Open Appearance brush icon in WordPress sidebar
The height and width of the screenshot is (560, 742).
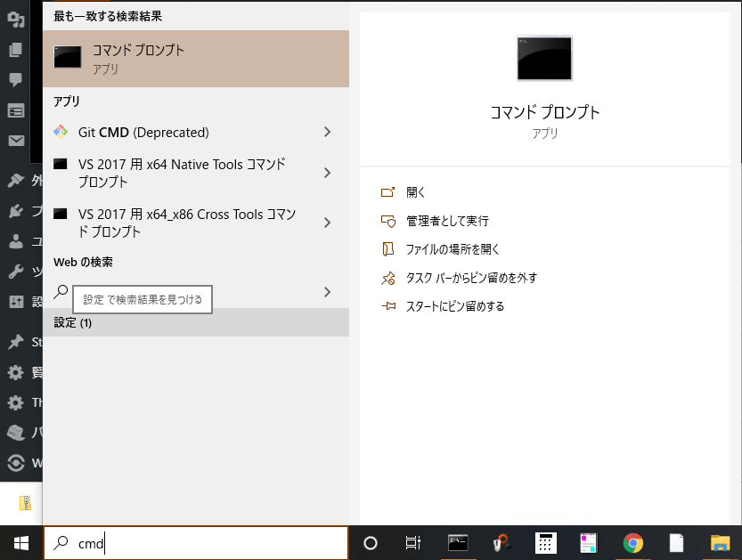pyautogui.click(x=16, y=180)
